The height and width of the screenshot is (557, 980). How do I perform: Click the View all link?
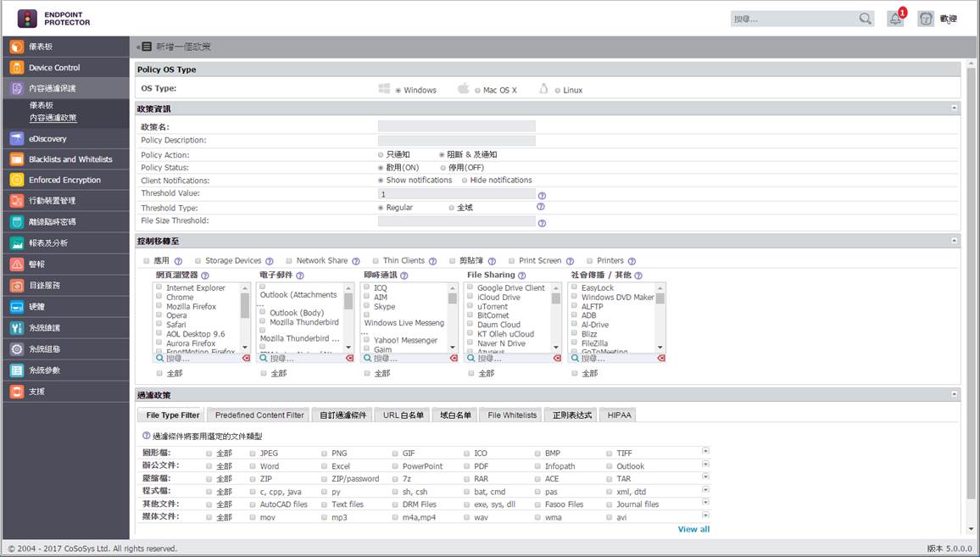tap(693, 530)
